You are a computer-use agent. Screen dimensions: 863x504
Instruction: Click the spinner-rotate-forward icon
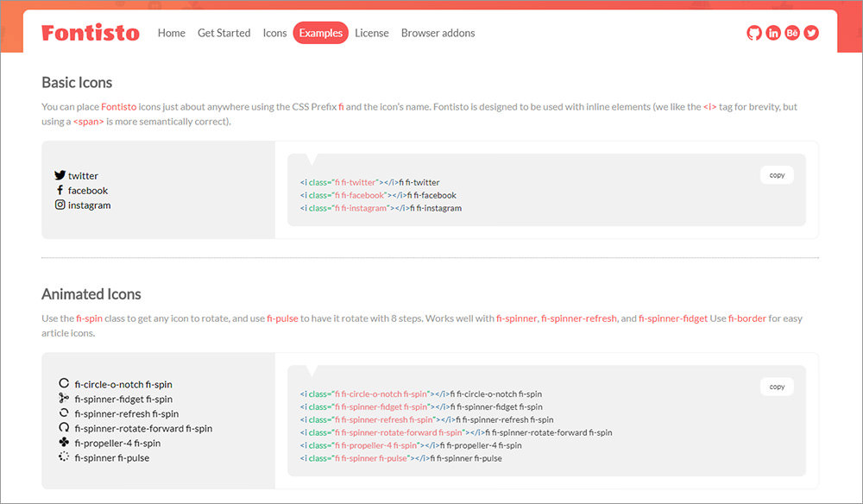[64, 427]
